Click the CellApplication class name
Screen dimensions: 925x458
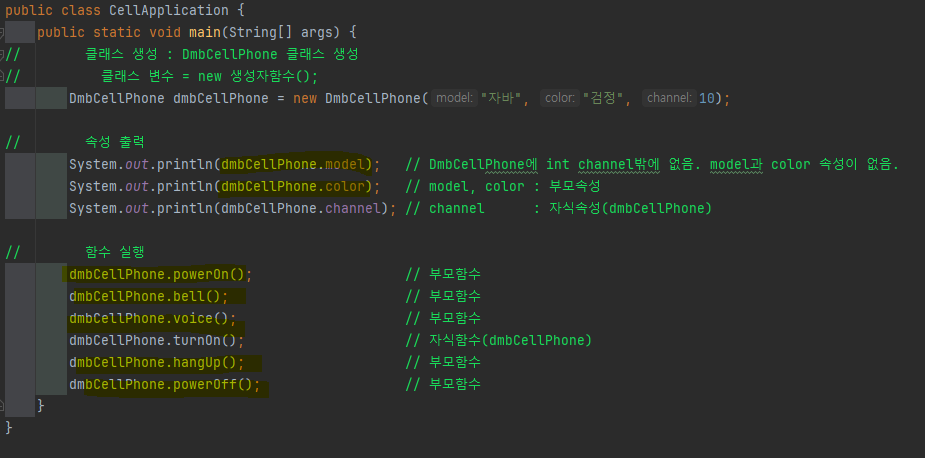coord(169,11)
